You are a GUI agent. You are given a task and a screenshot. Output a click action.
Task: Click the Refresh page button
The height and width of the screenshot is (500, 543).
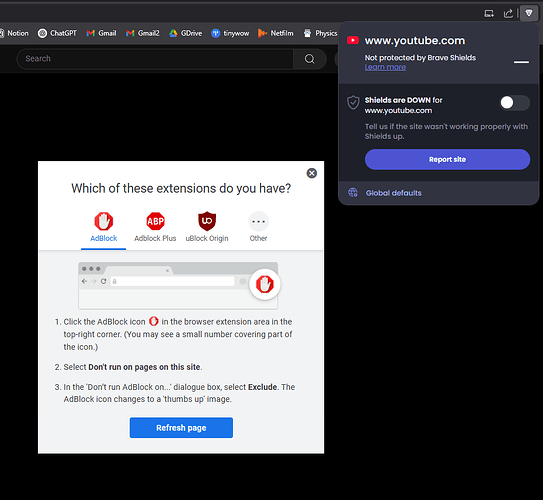click(181, 428)
